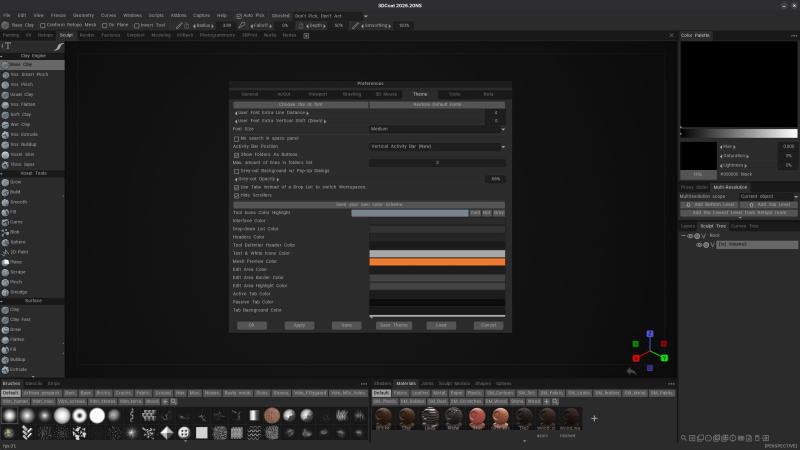
Task: Click Apply button in Preferences
Action: [x=299, y=326]
